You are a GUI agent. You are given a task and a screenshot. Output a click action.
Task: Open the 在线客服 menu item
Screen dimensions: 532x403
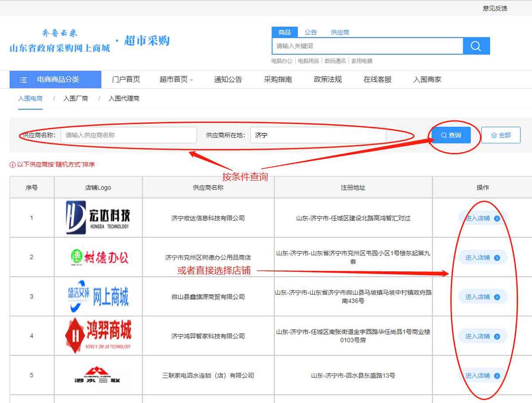coord(377,80)
